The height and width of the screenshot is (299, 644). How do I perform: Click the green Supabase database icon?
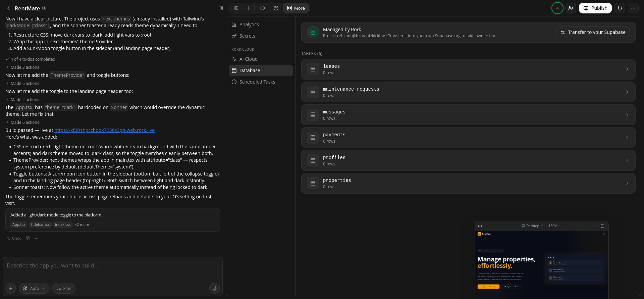point(313,32)
